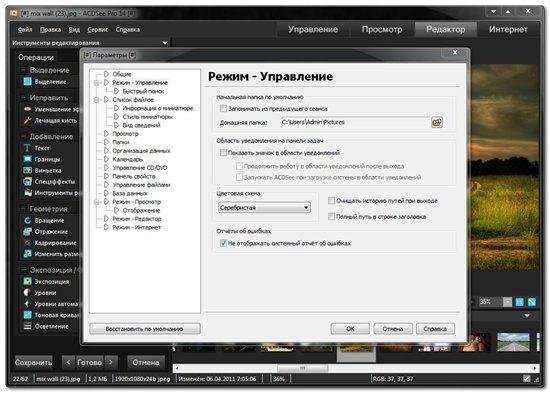Open the Границы tool icon
550x393 pixels.
(27, 159)
